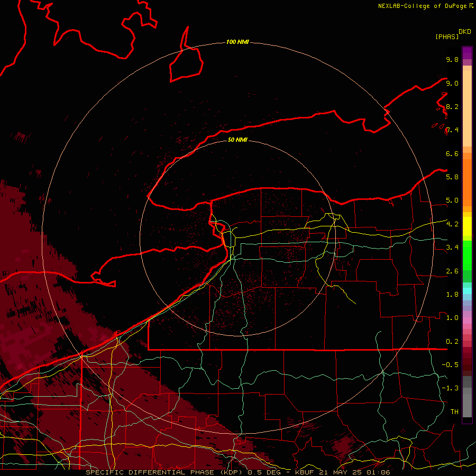Click the 3.4 value on the scale
Viewport: 476px width, 476px height.
[x=452, y=247]
